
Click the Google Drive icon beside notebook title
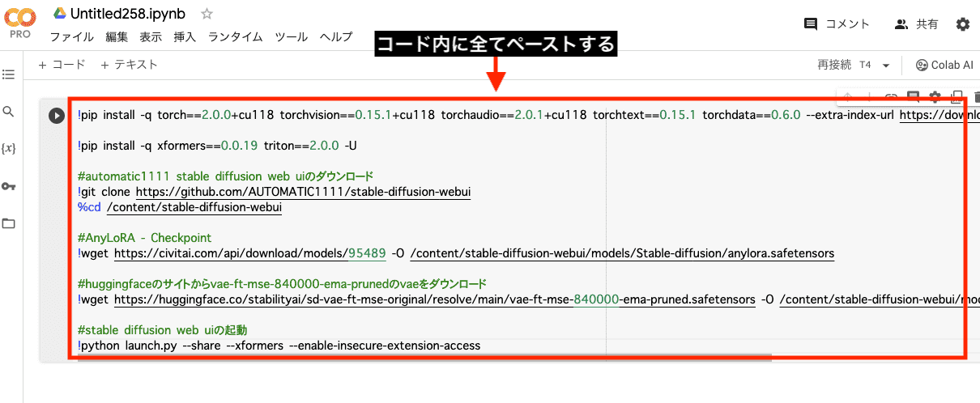[59, 13]
